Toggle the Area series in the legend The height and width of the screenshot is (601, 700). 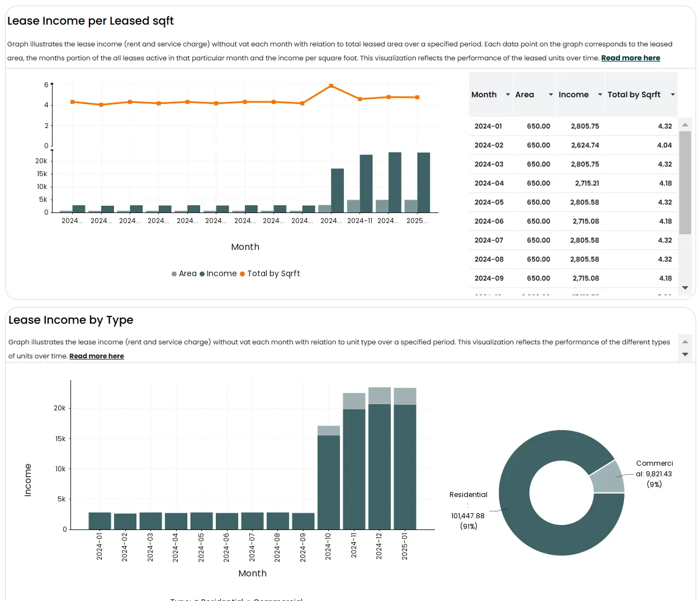(x=185, y=273)
